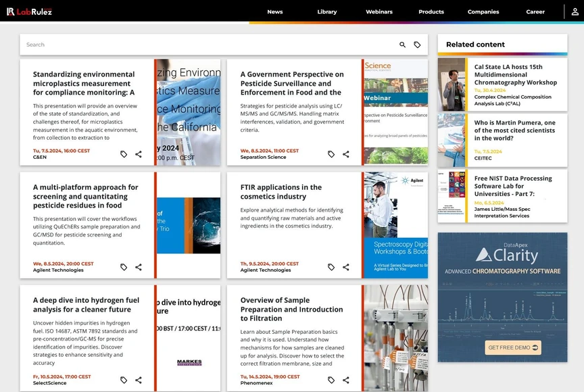Tag the Pesticide Surveillance webinar card

331,154
